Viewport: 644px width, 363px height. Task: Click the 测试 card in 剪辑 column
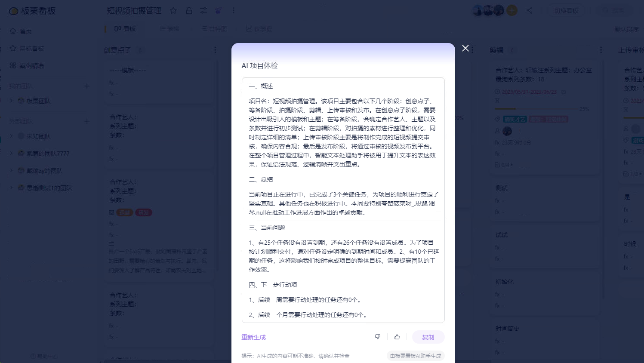(x=544, y=199)
